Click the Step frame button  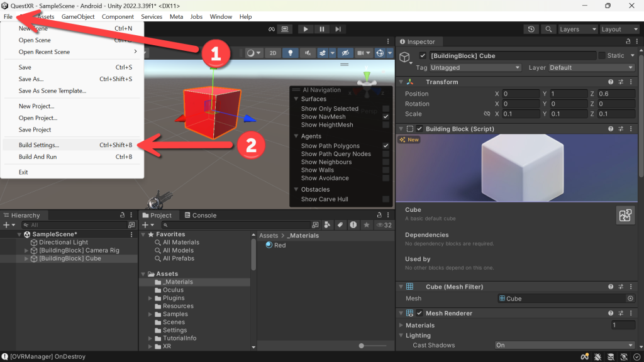click(x=338, y=29)
